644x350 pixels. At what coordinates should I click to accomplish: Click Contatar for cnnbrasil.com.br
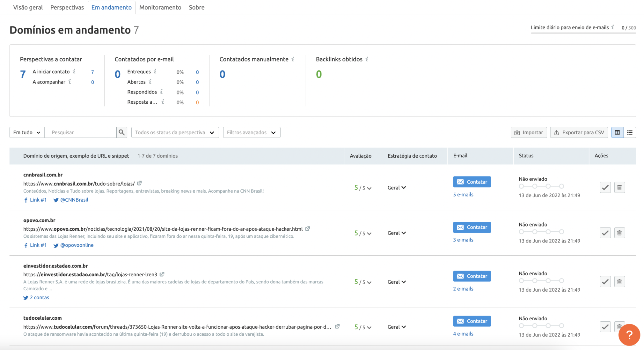[472, 182]
